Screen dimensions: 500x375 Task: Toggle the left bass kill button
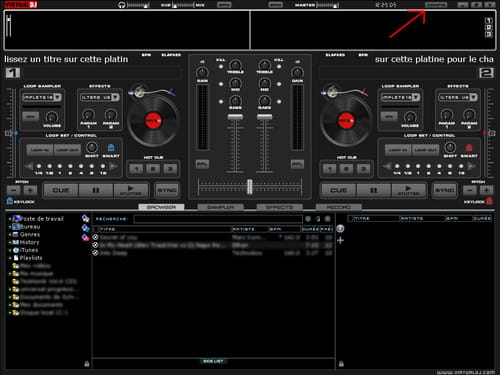point(221,101)
